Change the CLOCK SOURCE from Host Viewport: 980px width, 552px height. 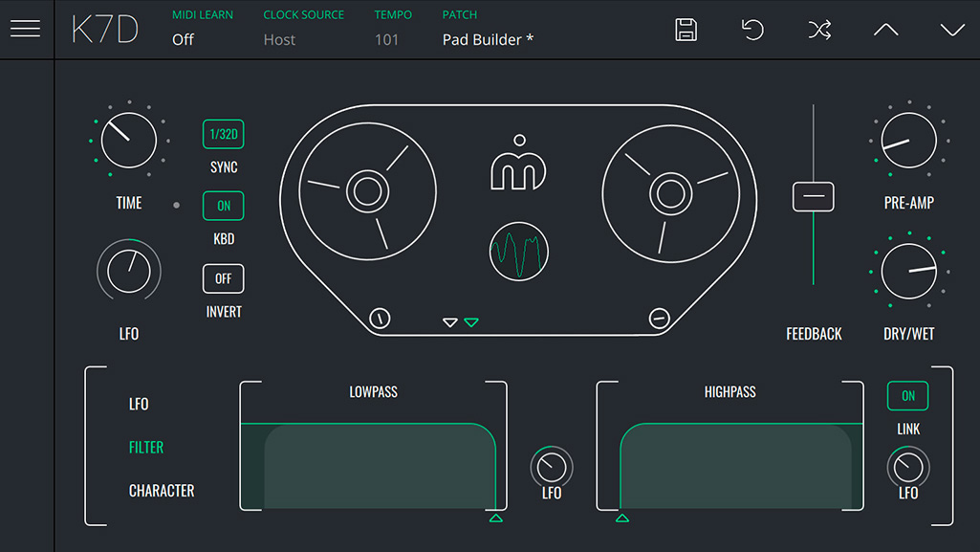pyautogui.click(x=279, y=39)
